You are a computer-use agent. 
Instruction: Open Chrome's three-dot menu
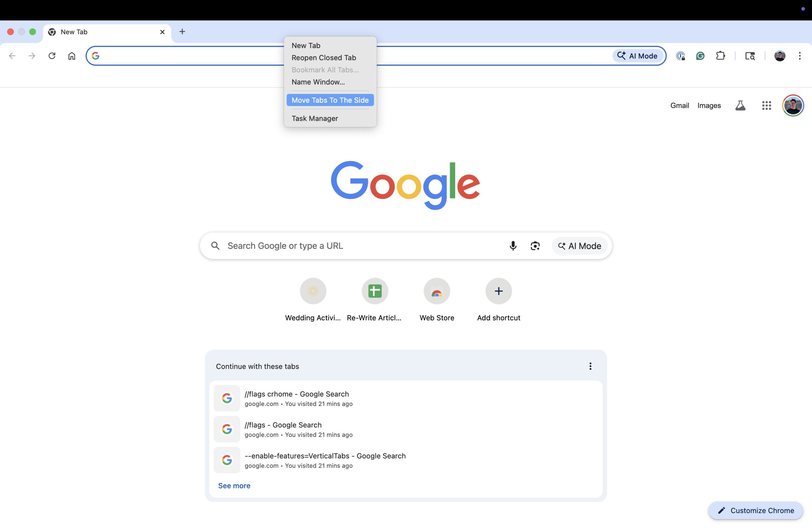pos(800,55)
